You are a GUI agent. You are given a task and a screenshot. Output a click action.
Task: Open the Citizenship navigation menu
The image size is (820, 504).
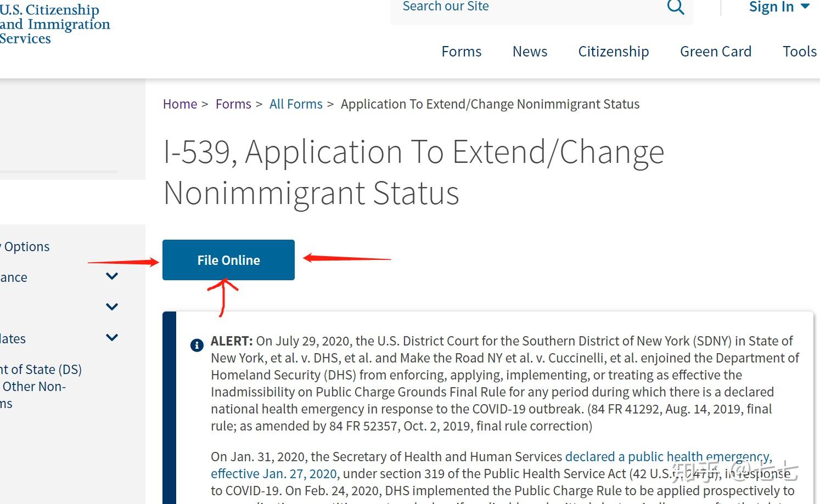click(x=613, y=52)
